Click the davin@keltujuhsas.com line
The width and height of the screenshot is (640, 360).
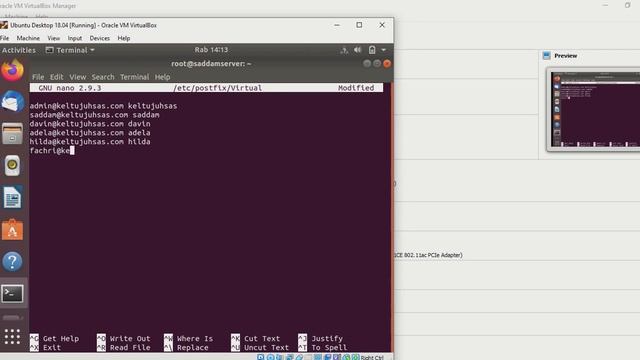(90, 124)
